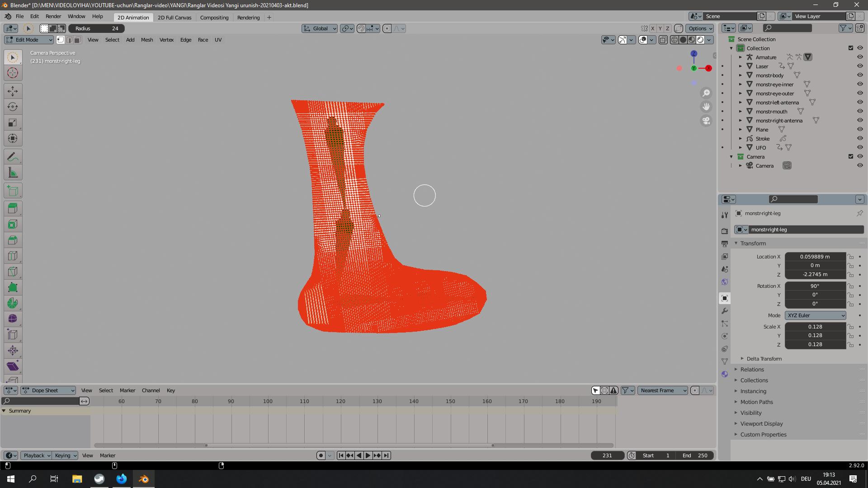Add a new workspace tab
Screen dimensions: 868x488
coord(269,18)
